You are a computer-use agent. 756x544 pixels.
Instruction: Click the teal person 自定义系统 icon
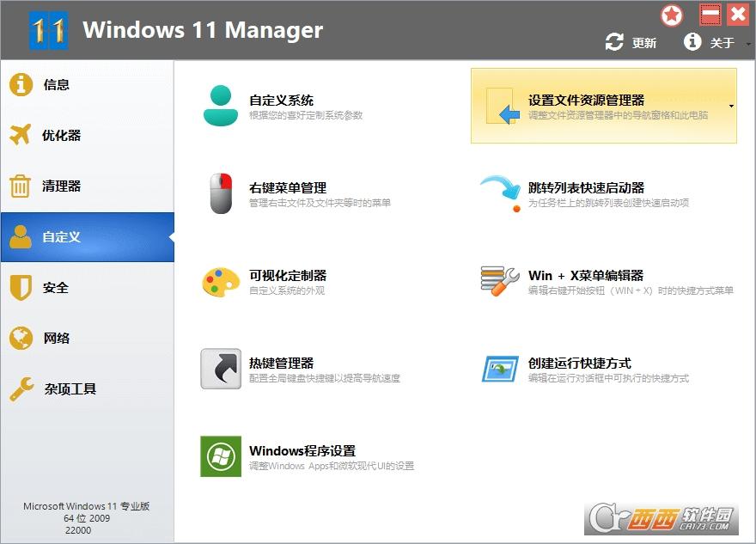(x=221, y=106)
